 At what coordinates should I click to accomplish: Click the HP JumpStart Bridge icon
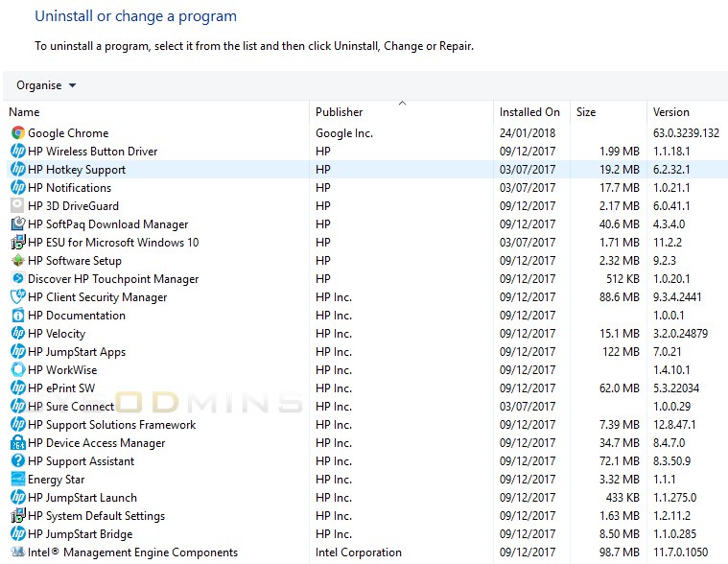(17, 534)
